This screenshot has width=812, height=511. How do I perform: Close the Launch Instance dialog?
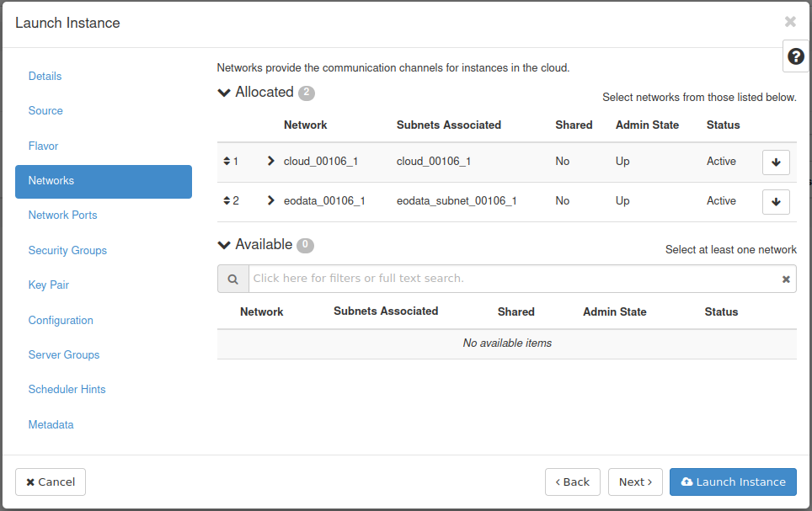pyautogui.click(x=789, y=22)
